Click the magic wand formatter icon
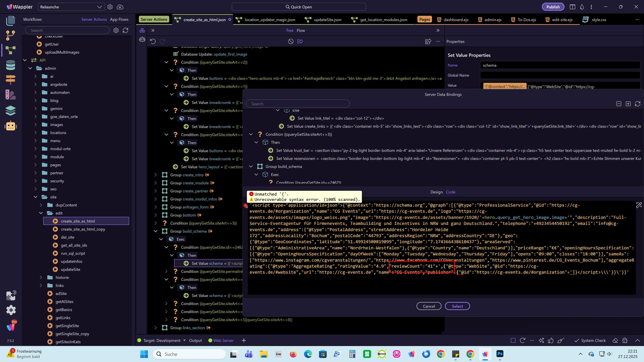The width and height of the screenshot is (644, 362). pos(639,205)
